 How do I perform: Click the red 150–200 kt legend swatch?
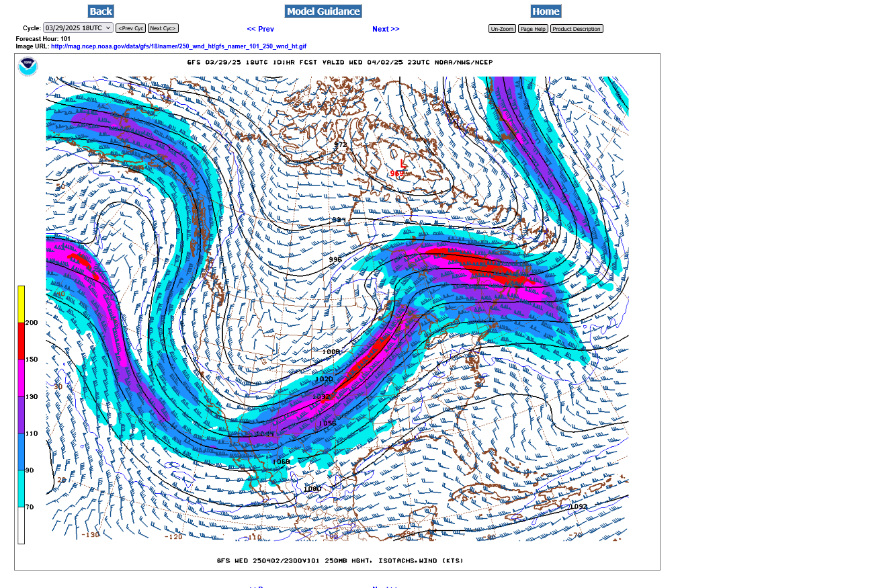22,341
